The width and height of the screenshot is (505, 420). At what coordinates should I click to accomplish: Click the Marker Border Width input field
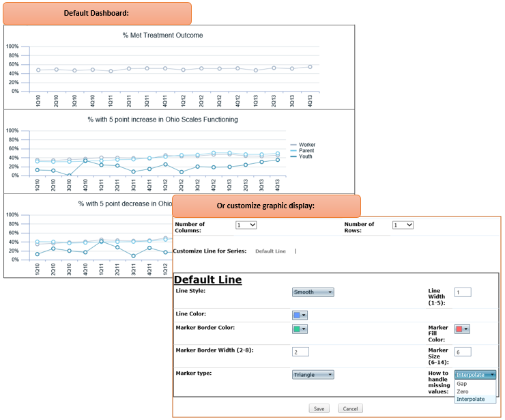click(x=300, y=352)
